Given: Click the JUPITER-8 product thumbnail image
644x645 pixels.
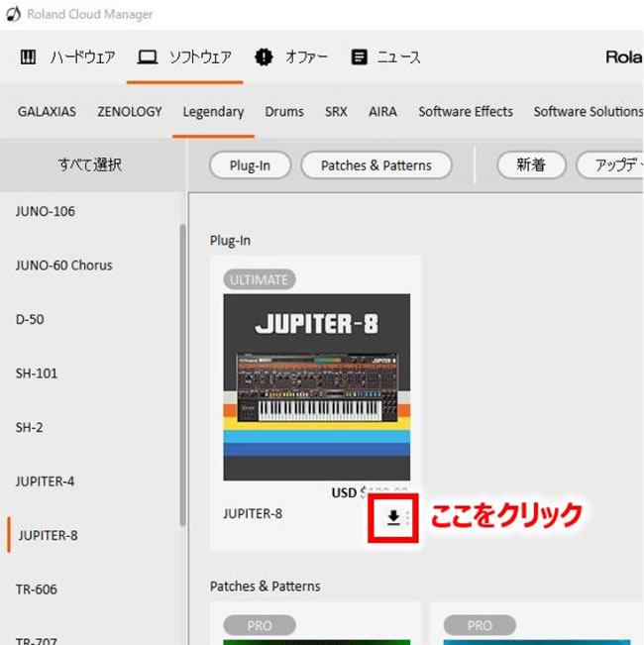Looking at the screenshot, I should point(317,387).
